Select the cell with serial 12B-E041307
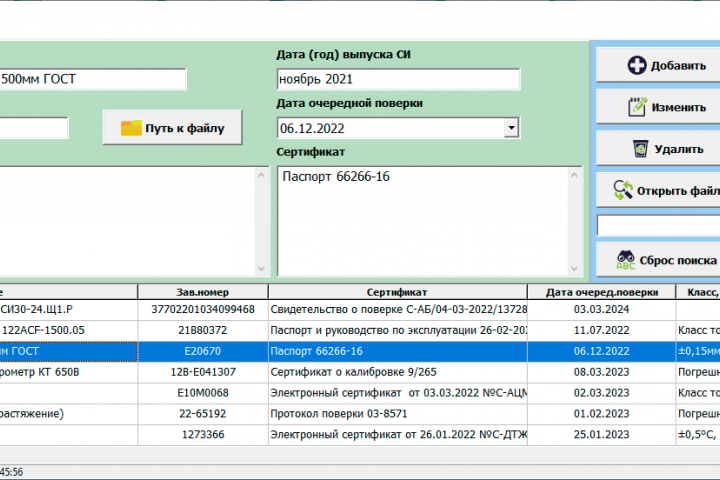 (202, 372)
